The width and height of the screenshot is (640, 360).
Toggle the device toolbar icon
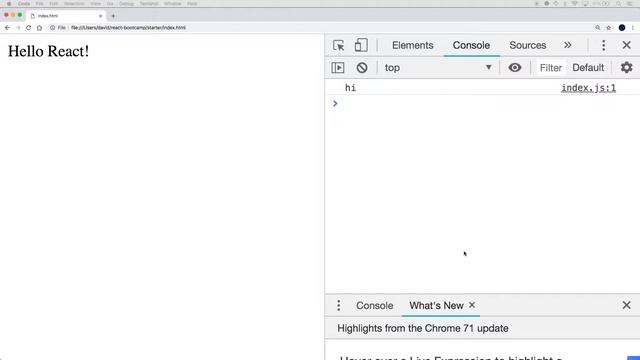361,45
